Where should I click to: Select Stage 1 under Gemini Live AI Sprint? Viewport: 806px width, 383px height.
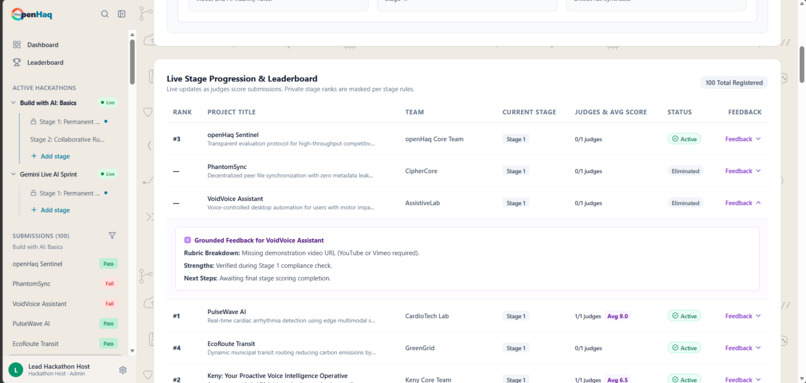(x=69, y=193)
